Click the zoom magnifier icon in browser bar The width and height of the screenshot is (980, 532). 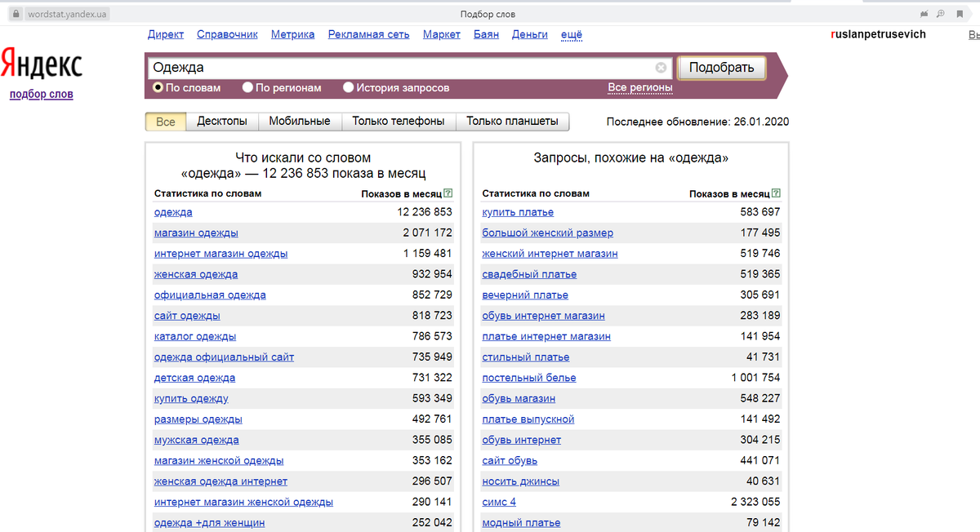click(941, 14)
